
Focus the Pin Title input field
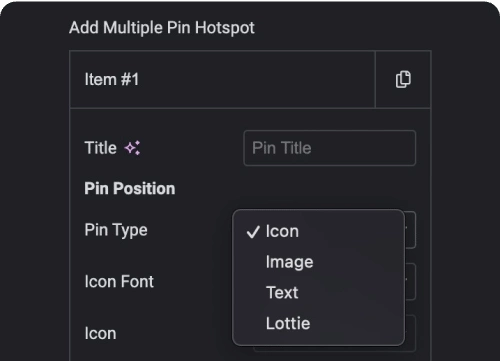(x=330, y=148)
